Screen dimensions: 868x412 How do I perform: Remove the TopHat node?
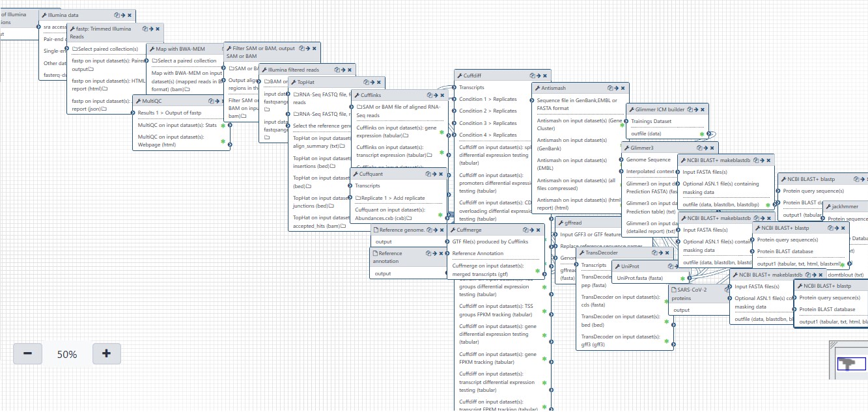pos(378,83)
